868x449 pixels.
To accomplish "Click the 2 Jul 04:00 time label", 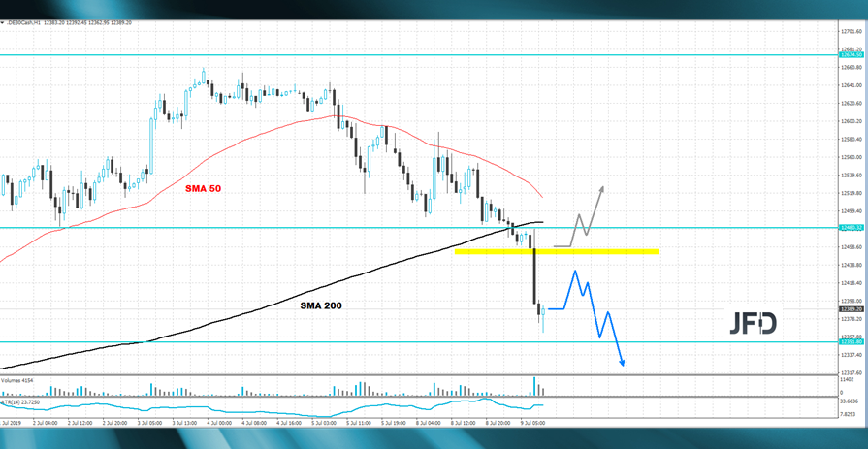I will pyautogui.click(x=46, y=423).
